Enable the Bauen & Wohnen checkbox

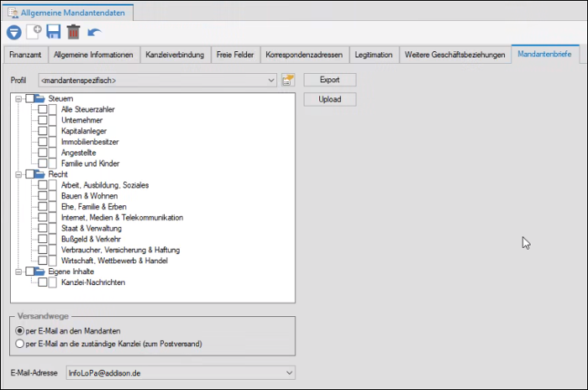(42, 196)
